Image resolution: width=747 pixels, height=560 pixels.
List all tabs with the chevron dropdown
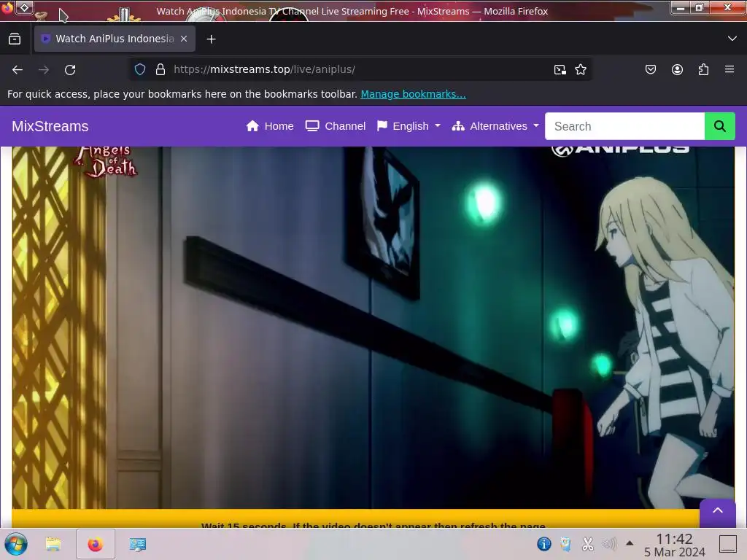coord(732,39)
